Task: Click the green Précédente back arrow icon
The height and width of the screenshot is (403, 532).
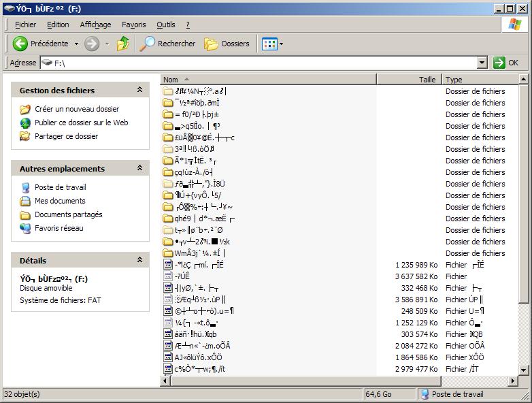Action: coord(20,44)
